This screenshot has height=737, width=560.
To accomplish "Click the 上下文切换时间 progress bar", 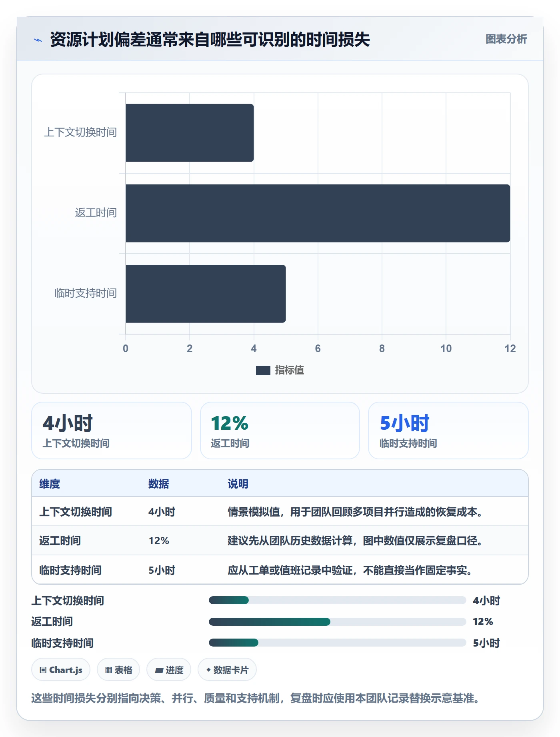I will (x=337, y=600).
